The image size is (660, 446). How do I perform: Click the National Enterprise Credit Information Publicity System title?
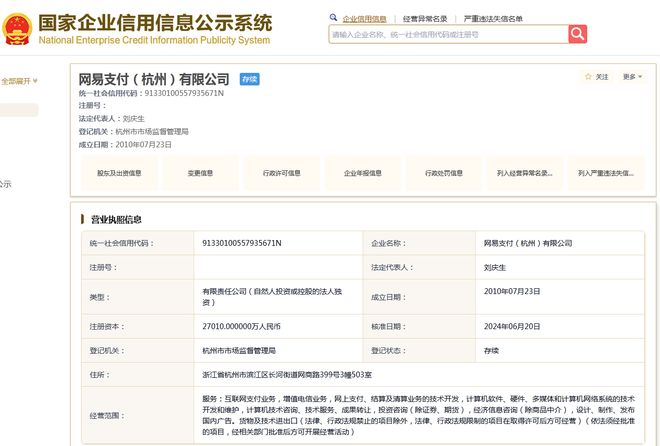click(154, 40)
